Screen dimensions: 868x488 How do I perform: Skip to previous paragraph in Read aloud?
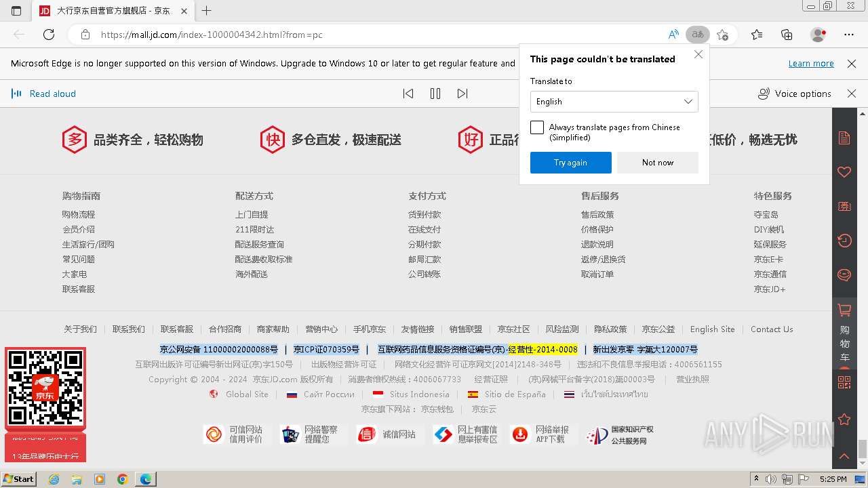pyautogui.click(x=408, y=94)
